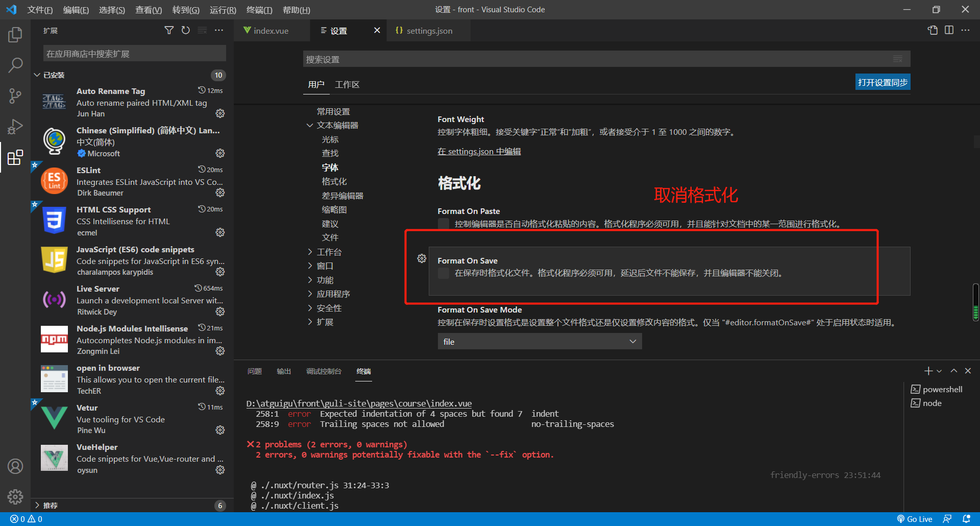Open the Search view in the activity bar
This screenshot has height=526, width=980.
(x=15, y=65)
